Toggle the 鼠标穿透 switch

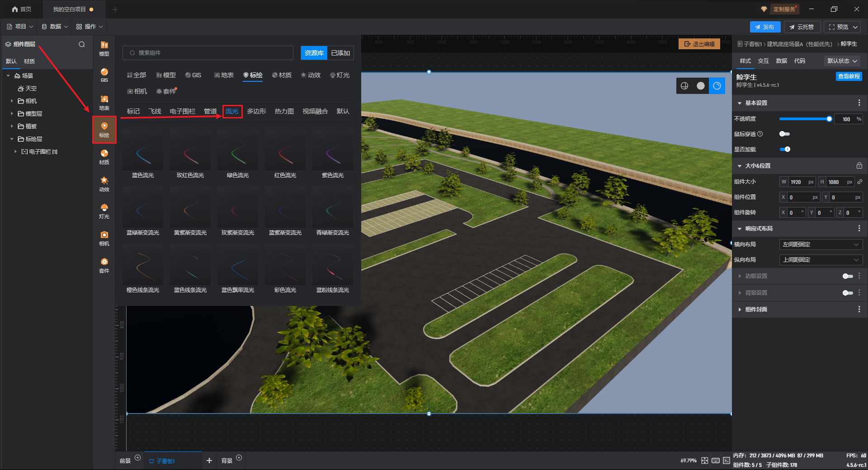(784, 134)
